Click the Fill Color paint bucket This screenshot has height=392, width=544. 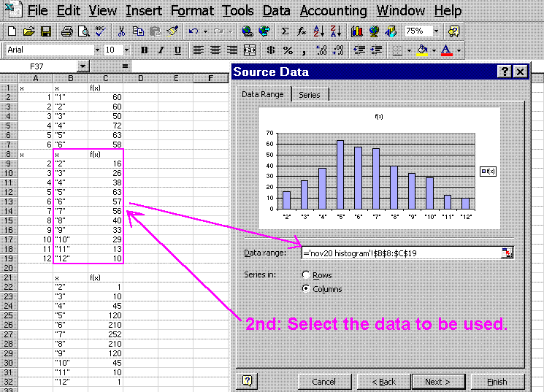422,50
